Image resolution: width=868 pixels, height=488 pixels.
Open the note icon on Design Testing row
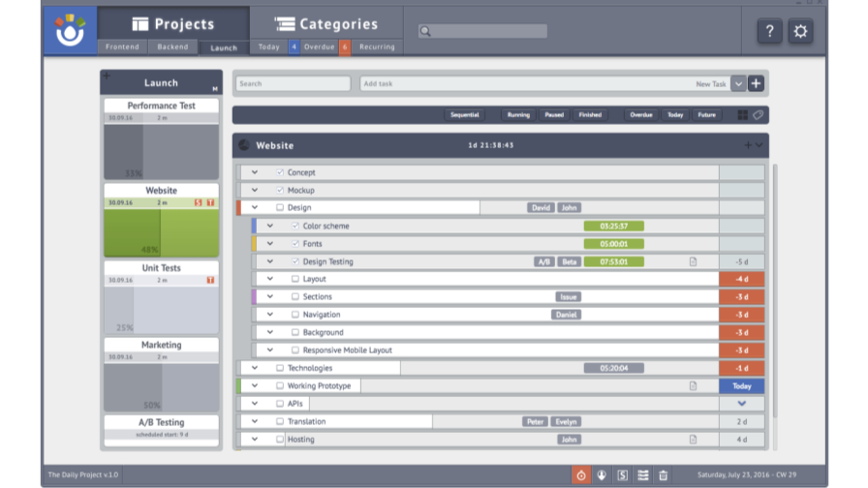click(693, 261)
